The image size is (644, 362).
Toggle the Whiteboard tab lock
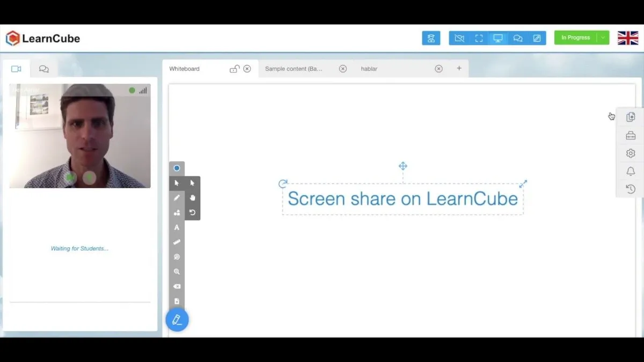[x=234, y=69]
